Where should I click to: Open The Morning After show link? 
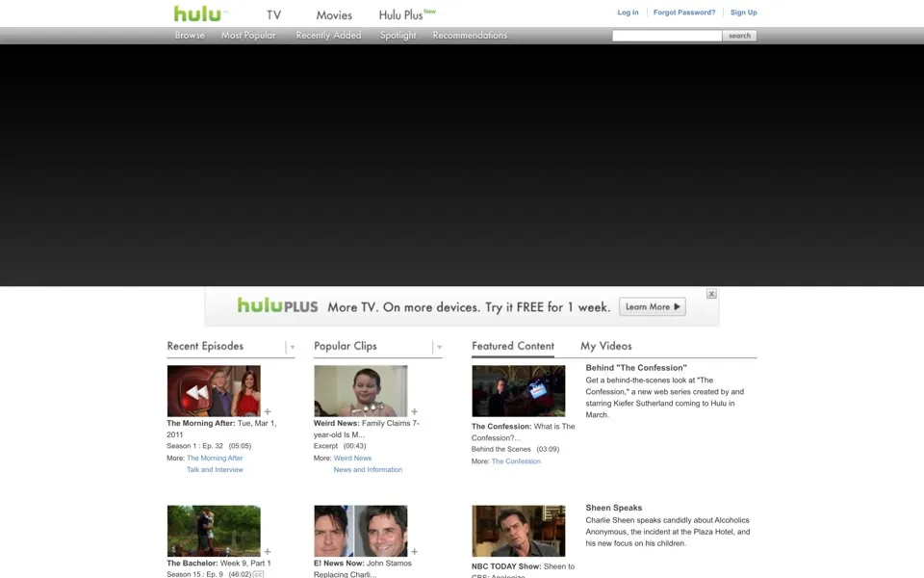point(215,459)
